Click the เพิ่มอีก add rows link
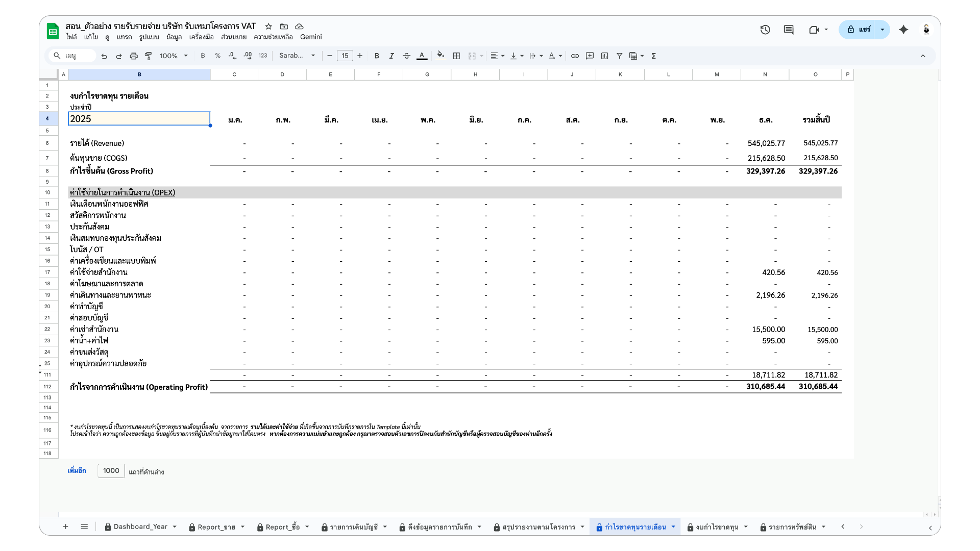 (x=77, y=471)
